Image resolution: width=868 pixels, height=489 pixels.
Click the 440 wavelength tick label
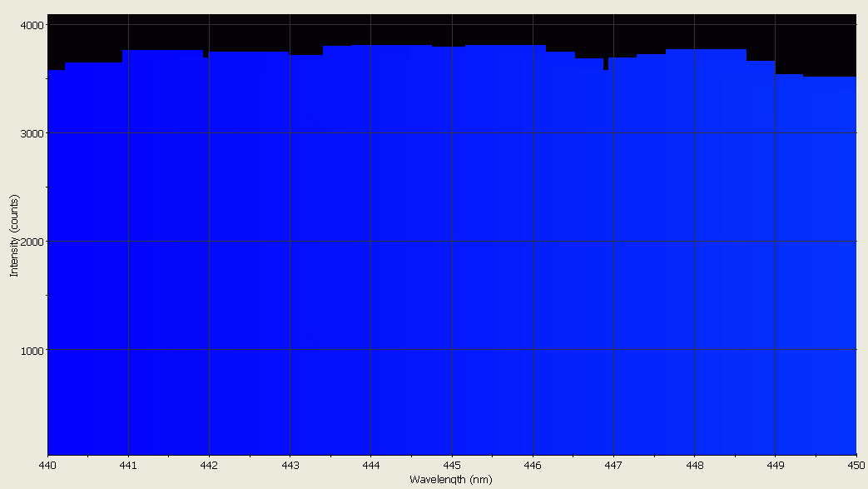point(47,467)
